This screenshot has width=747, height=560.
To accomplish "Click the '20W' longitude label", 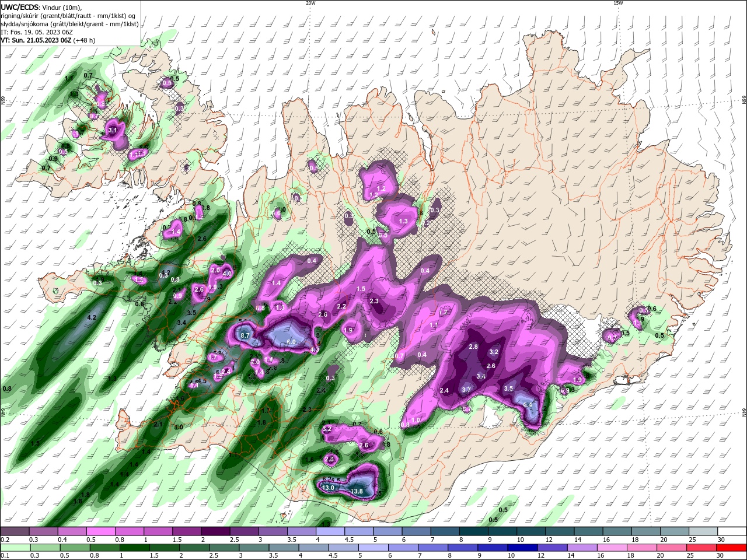I will (310, 3).
